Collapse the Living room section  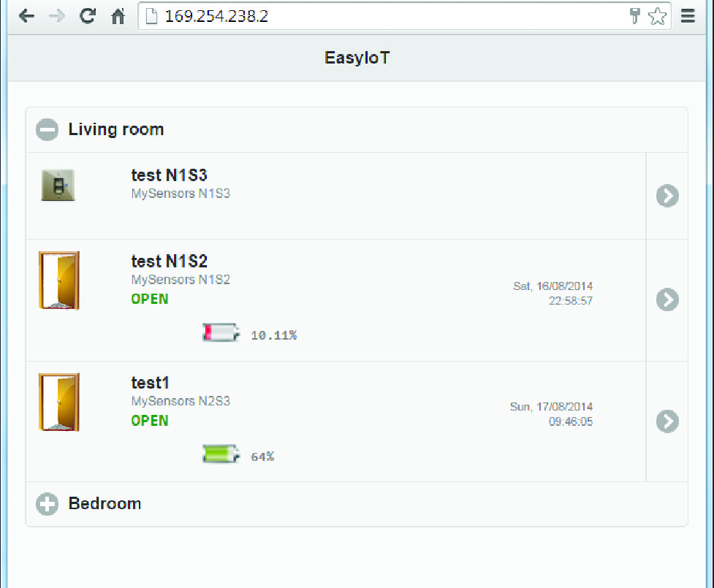click(48, 129)
